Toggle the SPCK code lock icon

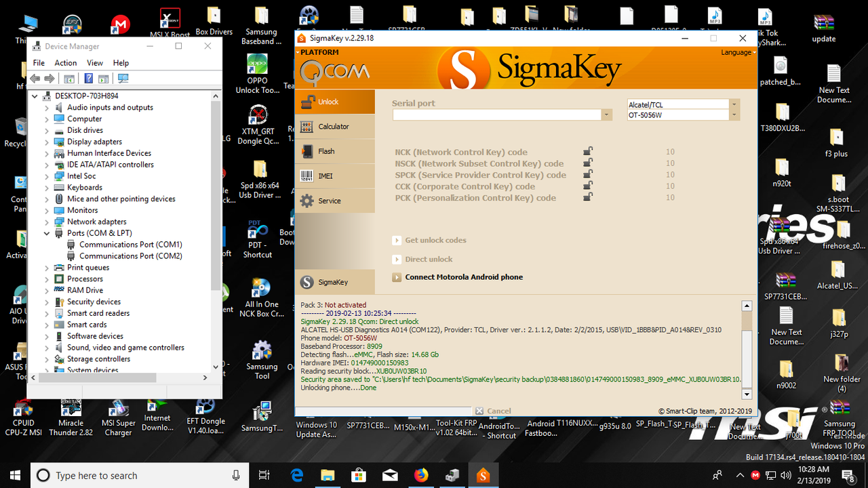pyautogui.click(x=587, y=174)
